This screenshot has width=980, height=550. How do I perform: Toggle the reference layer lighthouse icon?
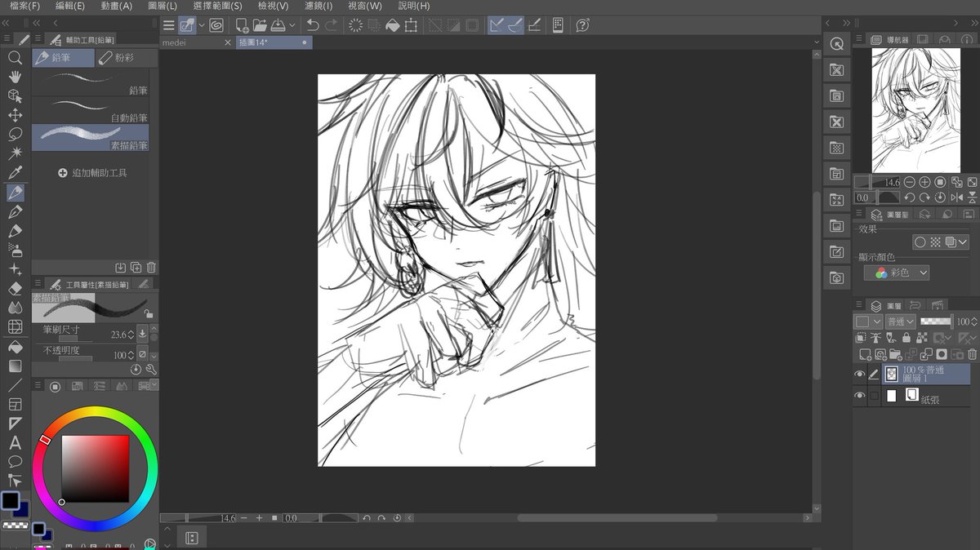(x=877, y=338)
